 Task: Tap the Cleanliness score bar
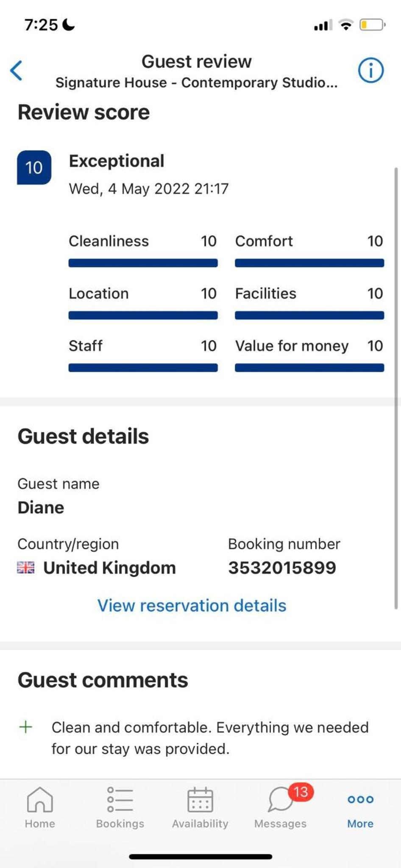pyautogui.click(x=143, y=263)
